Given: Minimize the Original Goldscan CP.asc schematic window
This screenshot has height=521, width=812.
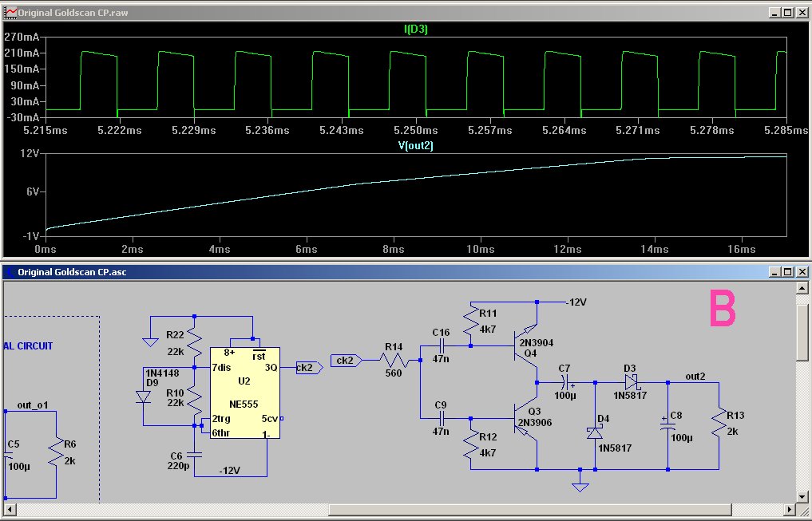Looking at the screenshot, I should click(x=773, y=271).
